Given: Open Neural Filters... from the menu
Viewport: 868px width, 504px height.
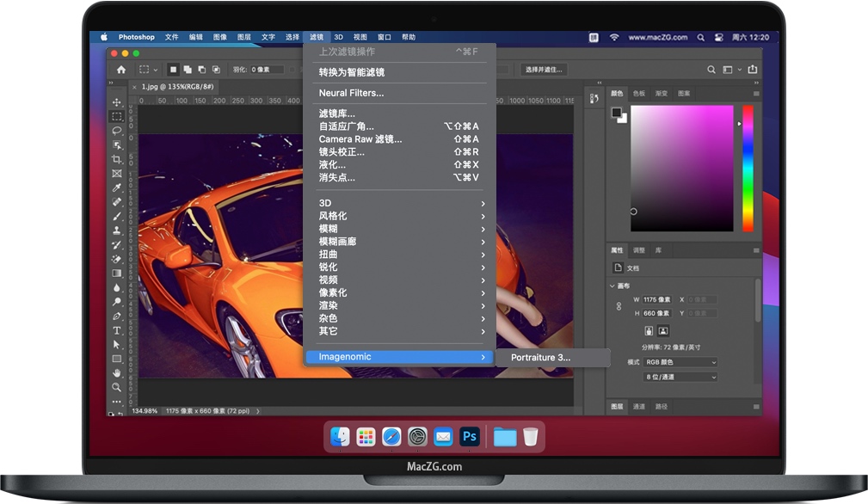Looking at the screenshot, I should point(351,93).
